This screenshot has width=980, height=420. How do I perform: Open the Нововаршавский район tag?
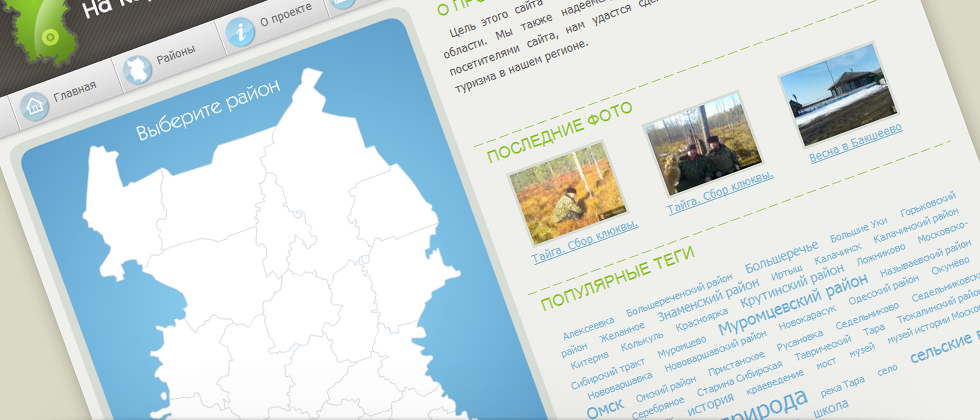(716, 351)
